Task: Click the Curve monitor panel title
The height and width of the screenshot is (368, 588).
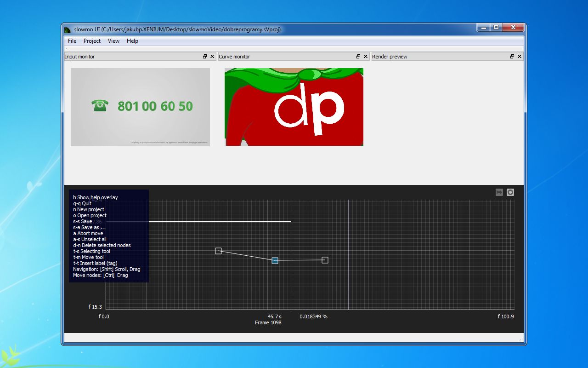Action: 234,57
